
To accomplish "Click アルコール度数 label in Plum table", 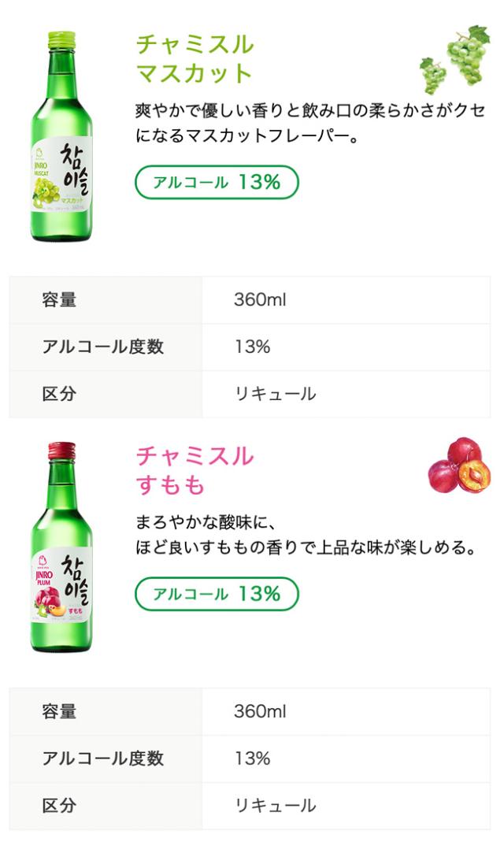I will 102,759.
